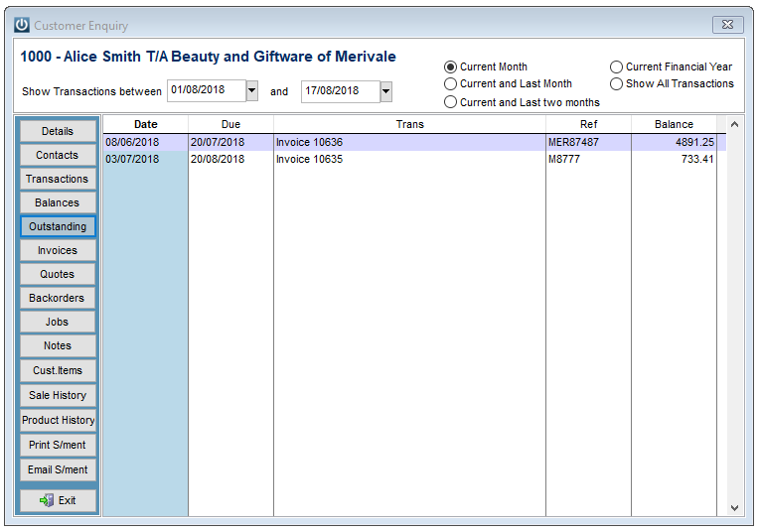Screen dimensions: 759x532
Task: Click the 08/06/2018 date cell
Action: (146, 142)
